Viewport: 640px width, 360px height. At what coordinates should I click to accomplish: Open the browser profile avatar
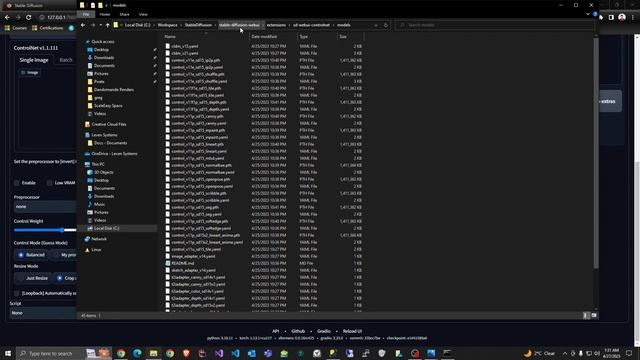tap(622, 17)
